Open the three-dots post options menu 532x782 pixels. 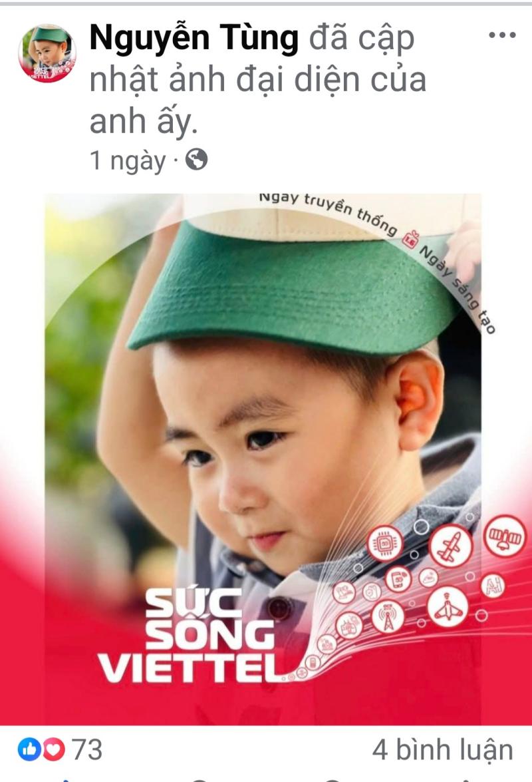501,35
